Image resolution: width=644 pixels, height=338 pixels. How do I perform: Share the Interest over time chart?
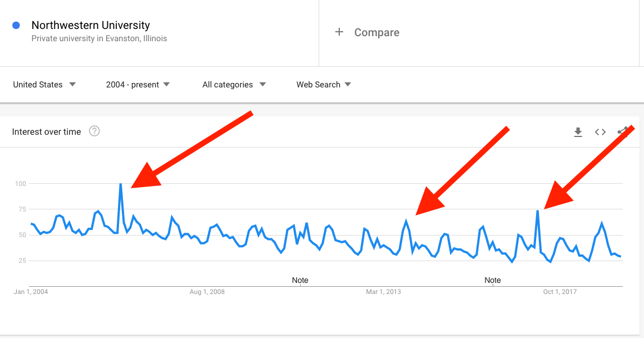pyautogui.click(x=622, y=131)
